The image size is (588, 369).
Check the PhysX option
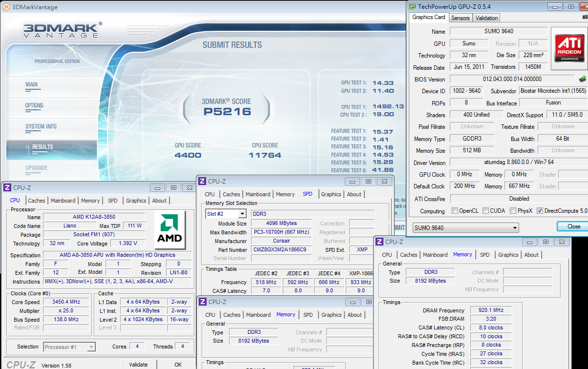513,211
